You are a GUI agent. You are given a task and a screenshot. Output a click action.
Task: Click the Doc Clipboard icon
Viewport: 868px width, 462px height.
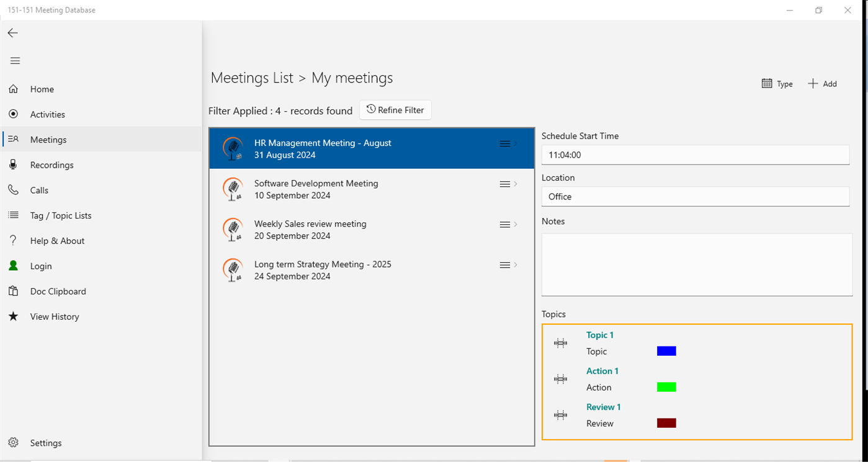(13, 291)
